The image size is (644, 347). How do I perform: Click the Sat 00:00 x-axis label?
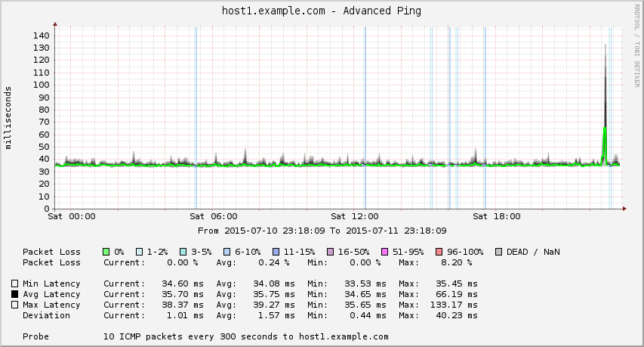[x=72, y=216]
